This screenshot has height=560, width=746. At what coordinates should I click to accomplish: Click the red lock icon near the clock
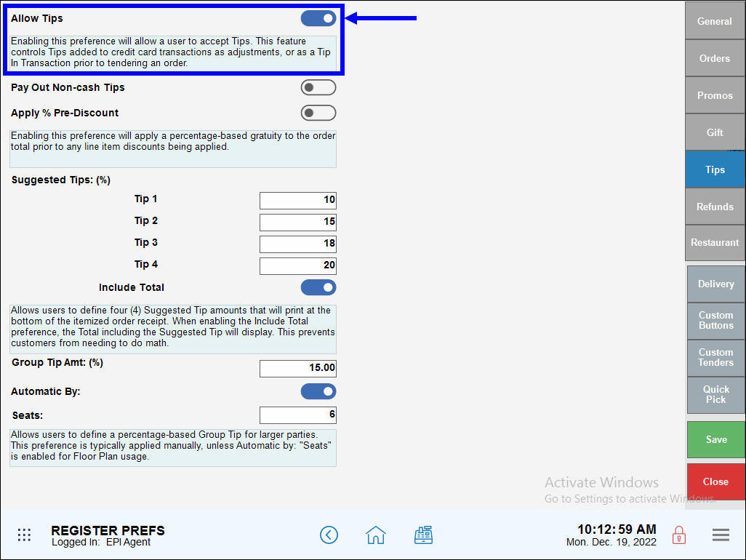(678, 535)
